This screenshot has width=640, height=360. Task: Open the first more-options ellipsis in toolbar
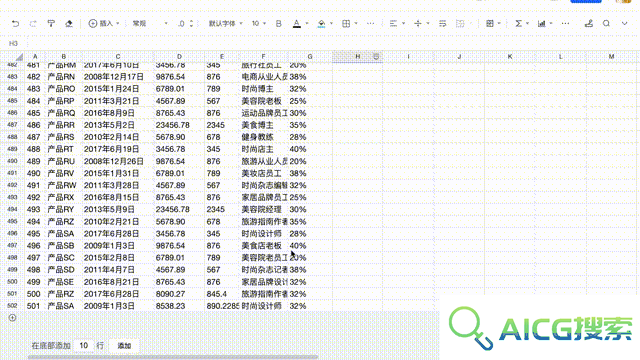coord(371,24)
